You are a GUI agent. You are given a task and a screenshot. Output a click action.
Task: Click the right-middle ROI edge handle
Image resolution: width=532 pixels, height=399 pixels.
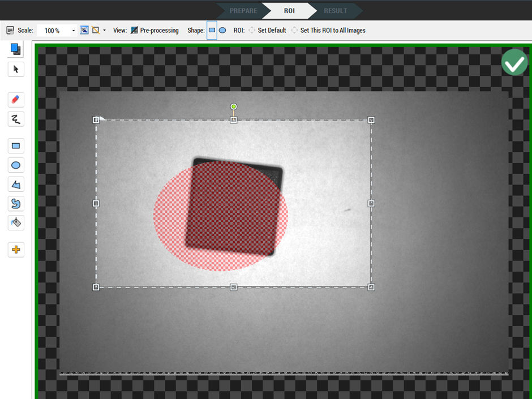371,203
